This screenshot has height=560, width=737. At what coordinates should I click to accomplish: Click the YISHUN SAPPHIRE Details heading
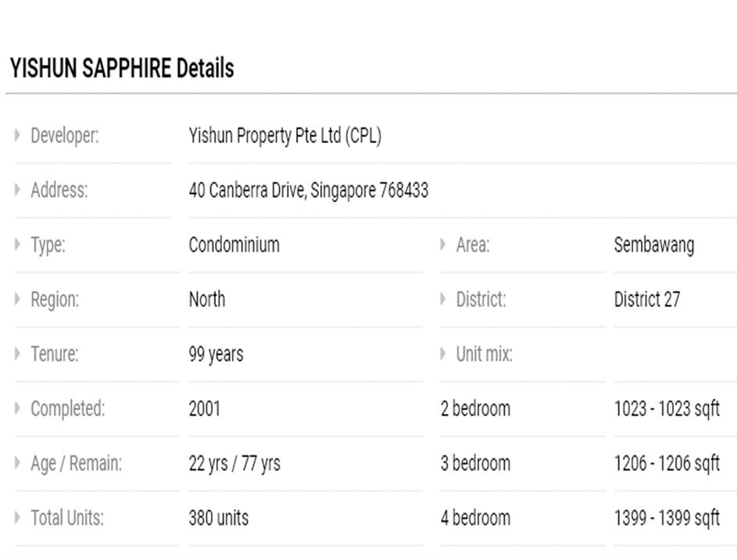coord(122,69)
